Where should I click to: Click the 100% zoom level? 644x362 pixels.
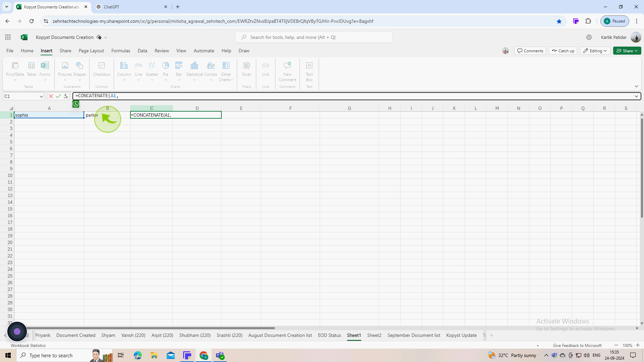627,345
